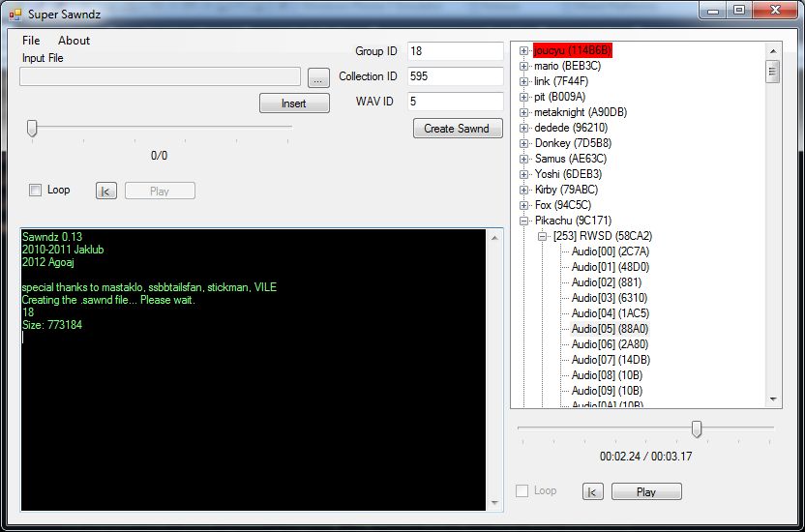Click the Input File path field

pyautogui.click(x=161, y=77)
